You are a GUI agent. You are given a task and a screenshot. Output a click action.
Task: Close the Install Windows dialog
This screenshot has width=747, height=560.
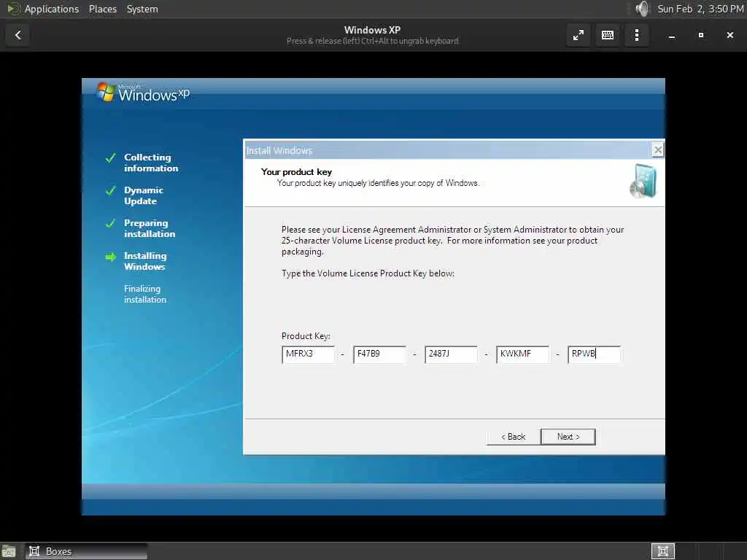click(x=657, y=150)
